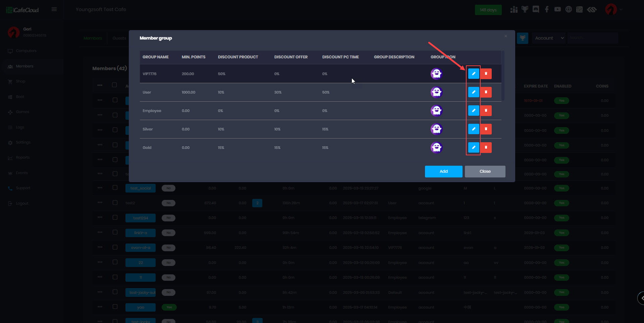Toggle the hamburger sidebar menu
Viewport: 644px width, 323px height.
pos(54,9)
